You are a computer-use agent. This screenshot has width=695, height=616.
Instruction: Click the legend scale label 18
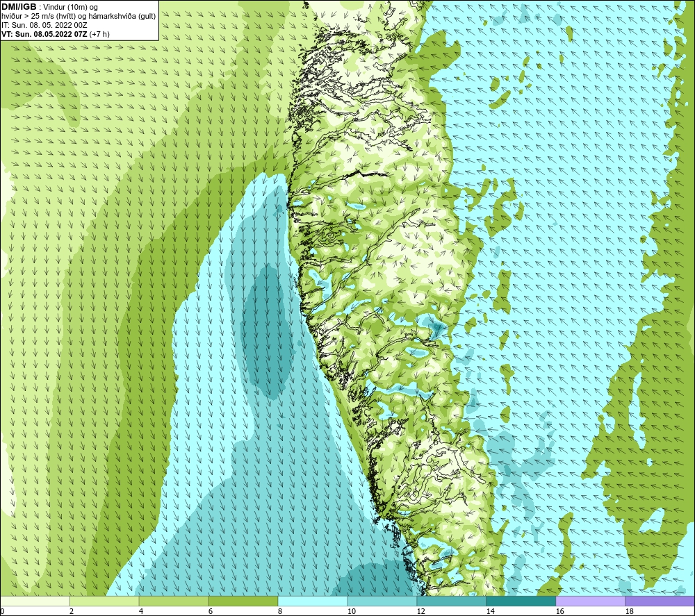629,611
